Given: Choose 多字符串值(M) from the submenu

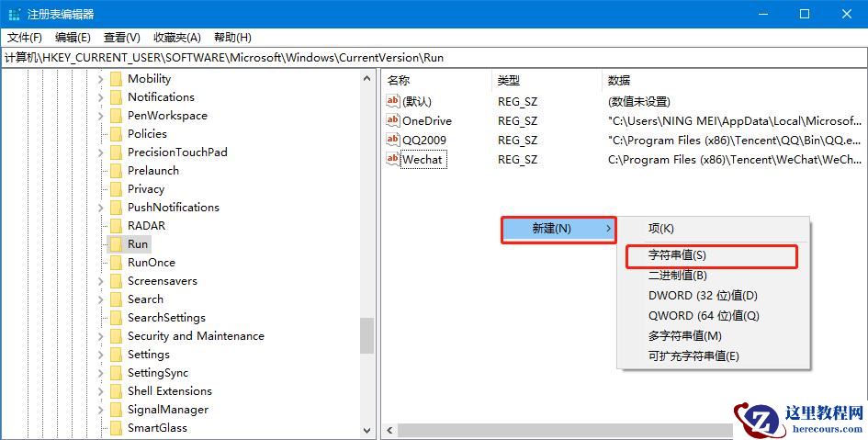Looking at the screenshot, I should click(714, 336).
